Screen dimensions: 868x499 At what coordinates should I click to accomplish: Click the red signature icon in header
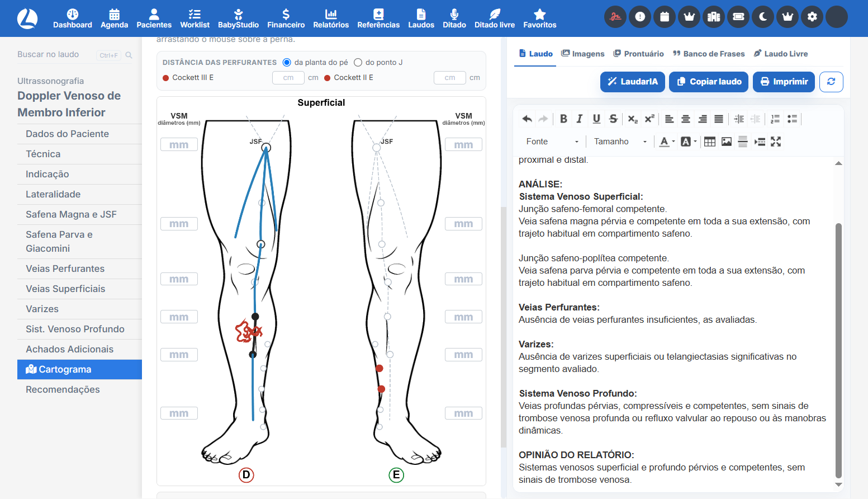pos(615,17)
